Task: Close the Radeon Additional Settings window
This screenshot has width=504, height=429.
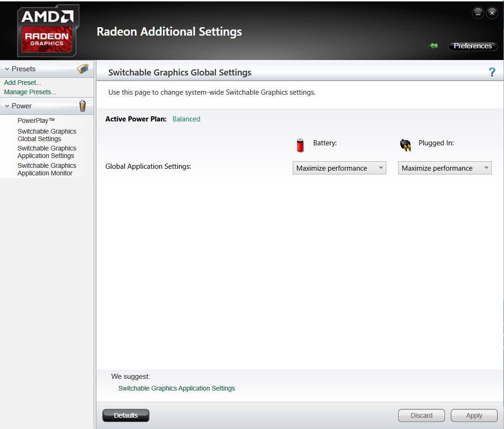Action: [492, 13]
